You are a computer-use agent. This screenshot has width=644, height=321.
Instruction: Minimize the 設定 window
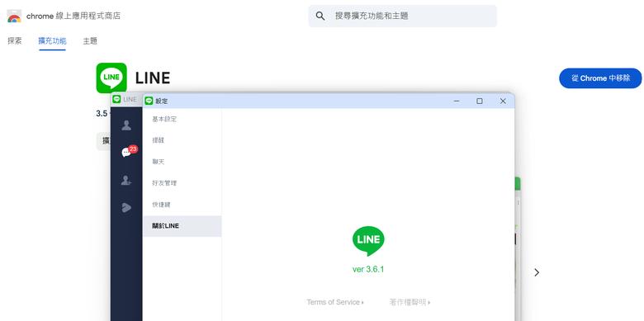click(457, 101)
